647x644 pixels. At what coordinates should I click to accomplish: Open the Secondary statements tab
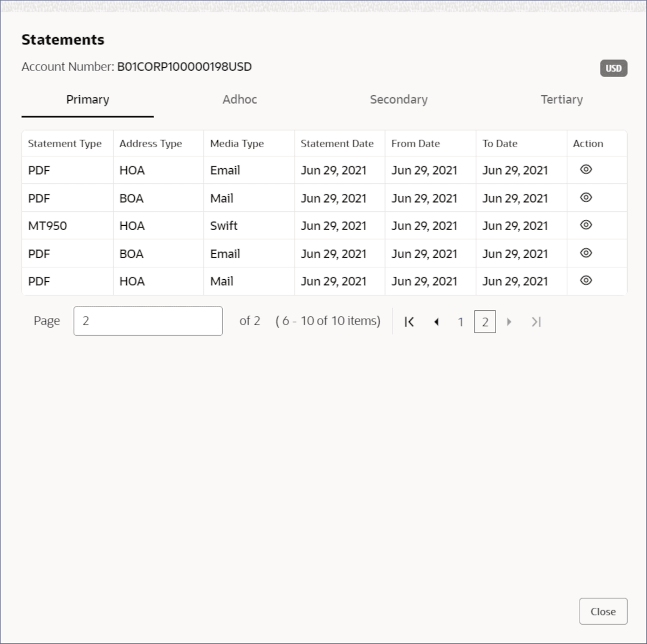point(398,100)
